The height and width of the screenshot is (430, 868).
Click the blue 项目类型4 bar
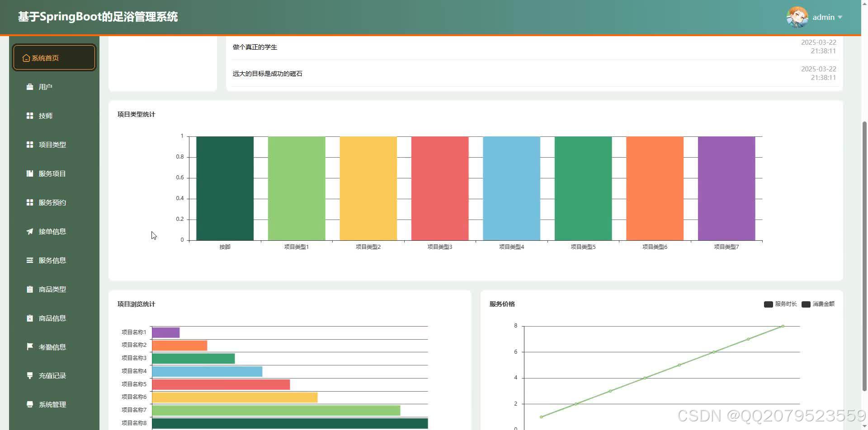[511, 188]
